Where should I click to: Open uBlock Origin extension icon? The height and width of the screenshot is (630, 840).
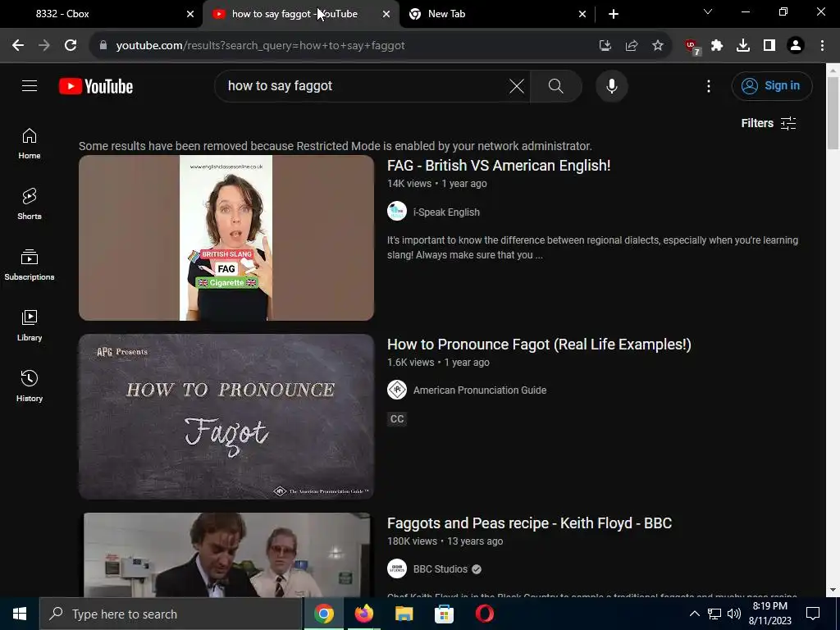coord(692,47)
